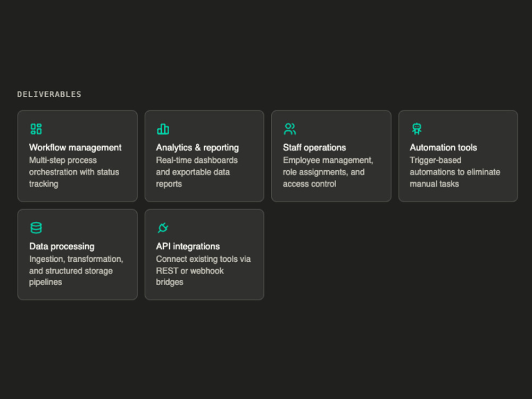Open the Automation tools title

point(443,147)
